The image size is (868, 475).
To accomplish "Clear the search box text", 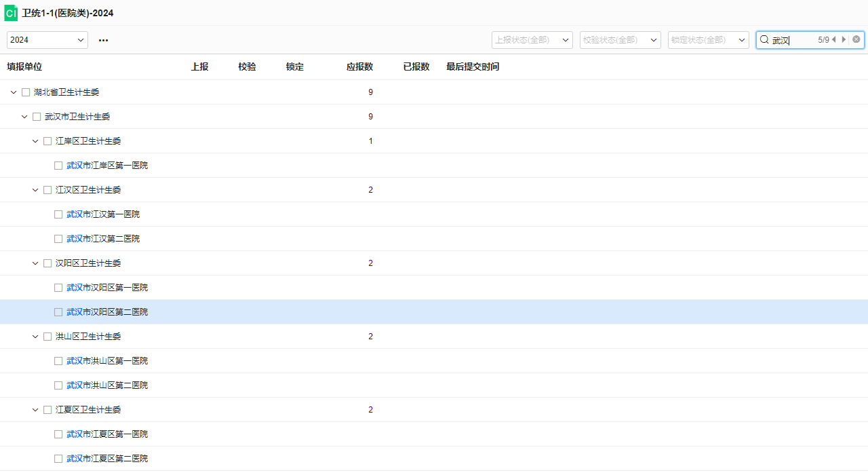I will (856, 39).
